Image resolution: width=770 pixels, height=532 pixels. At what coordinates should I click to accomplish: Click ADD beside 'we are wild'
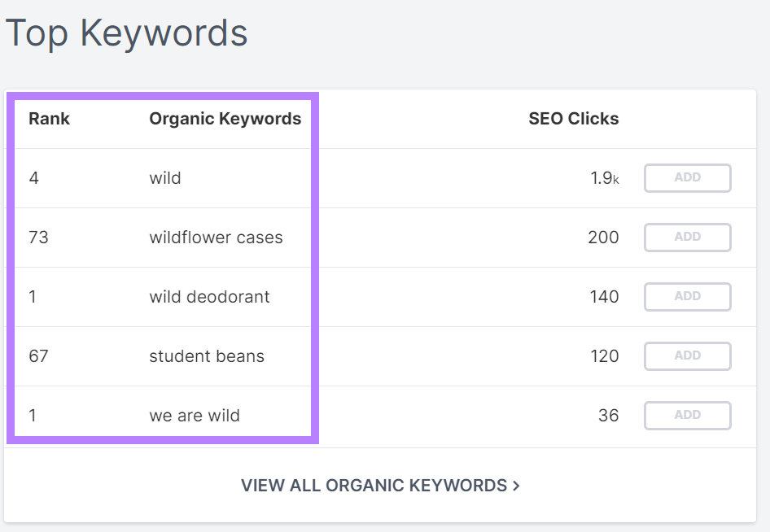(687, 415)
